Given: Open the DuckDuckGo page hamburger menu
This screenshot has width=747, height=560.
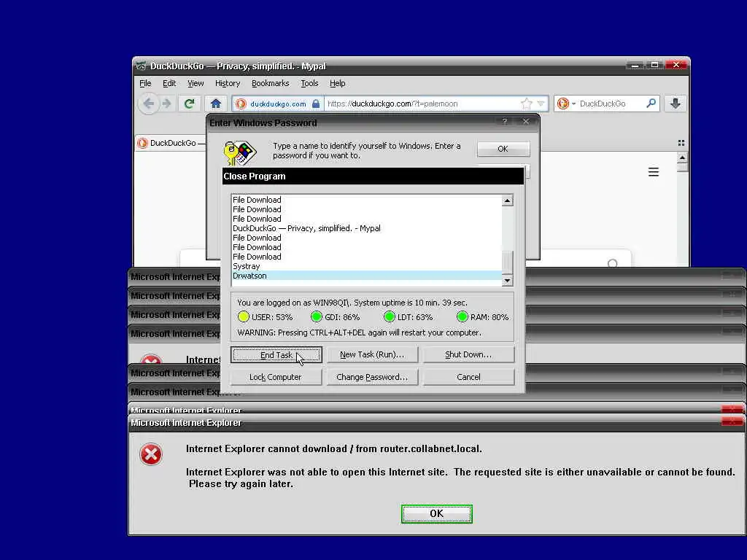Looking at the screenshot, I should pos(654,172).
